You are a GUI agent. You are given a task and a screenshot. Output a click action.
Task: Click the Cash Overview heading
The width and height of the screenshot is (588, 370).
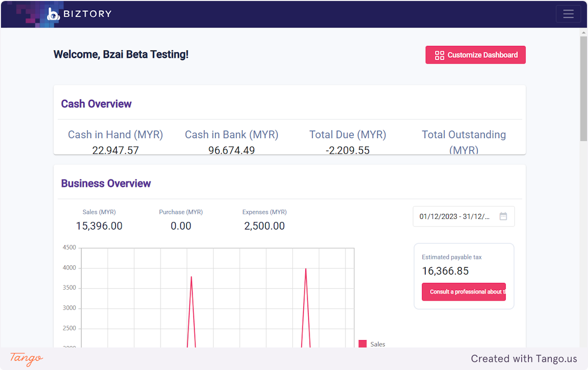(x=96, y=104)
